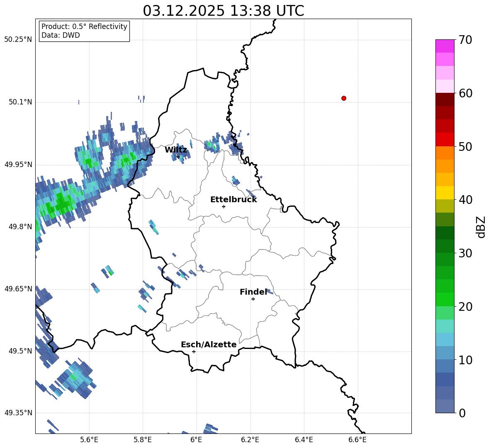Click the colorbar tick value 40
Image resolution: width=491 pixels, height=448 pixels.
coord(465,200)
